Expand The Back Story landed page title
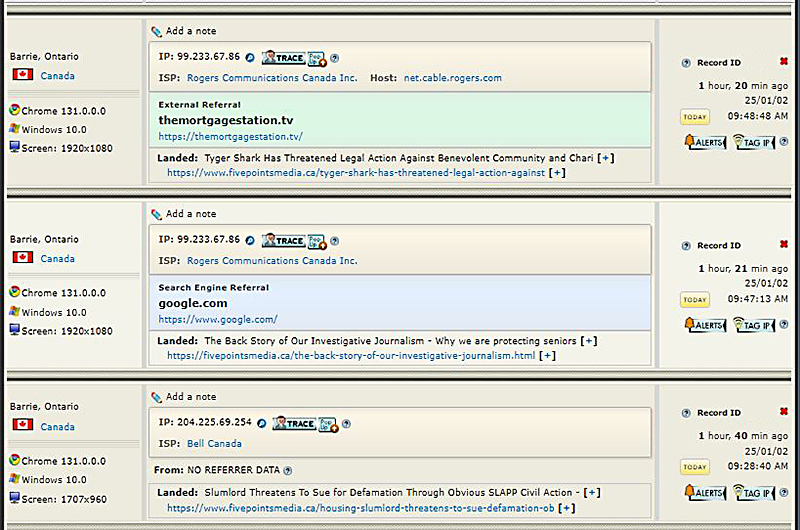The height and width of the screenshot is (530, 800). click(589, 341)
